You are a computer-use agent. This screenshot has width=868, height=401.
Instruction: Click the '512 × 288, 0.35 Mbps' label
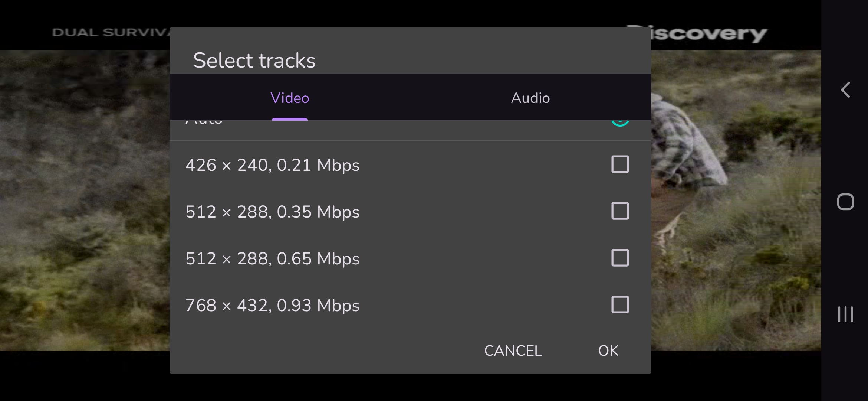point(273,212)
